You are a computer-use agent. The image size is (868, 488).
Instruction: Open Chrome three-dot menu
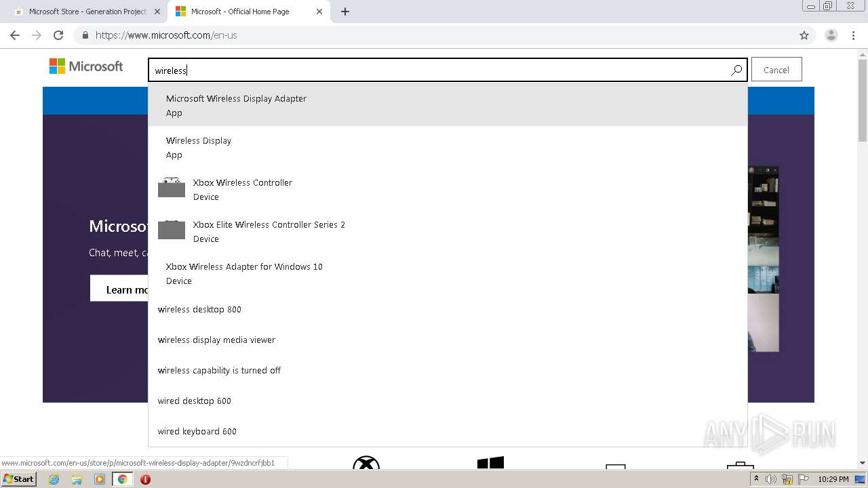(854, 35)
